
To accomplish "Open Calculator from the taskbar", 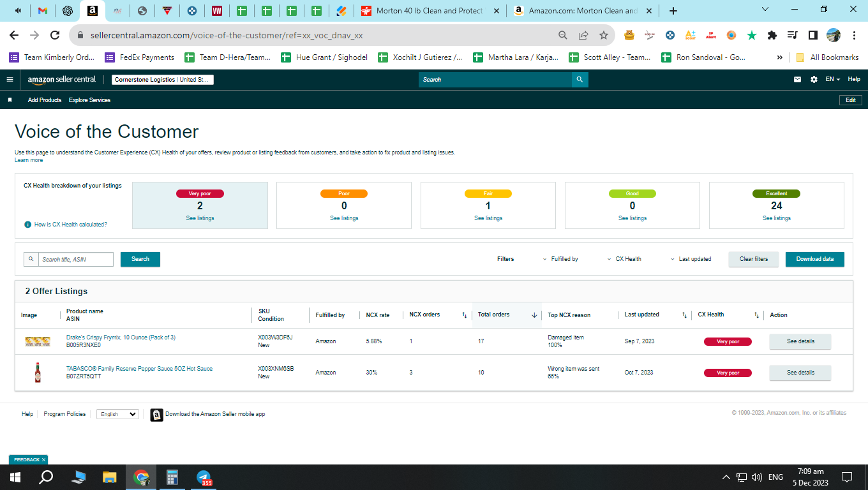I will (172, 477).
